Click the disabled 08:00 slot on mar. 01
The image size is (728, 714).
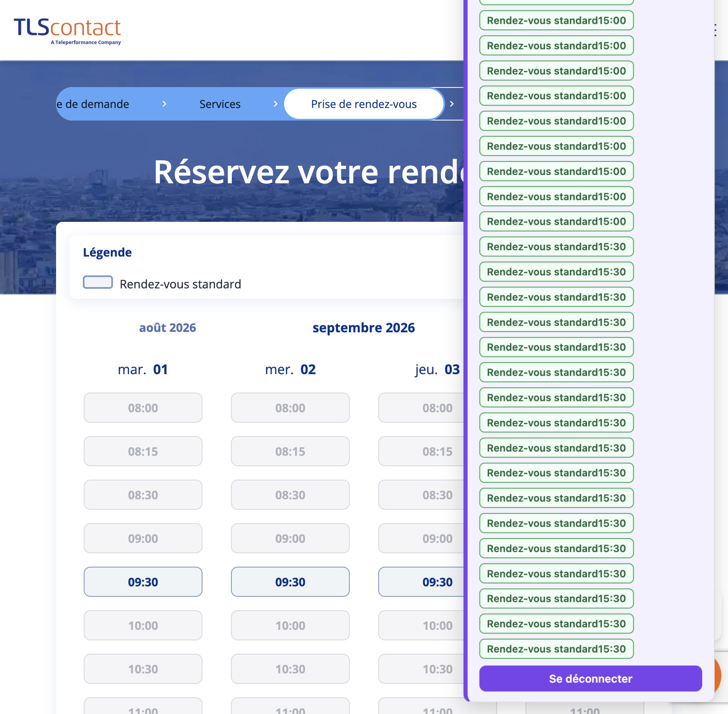(143, 408)
